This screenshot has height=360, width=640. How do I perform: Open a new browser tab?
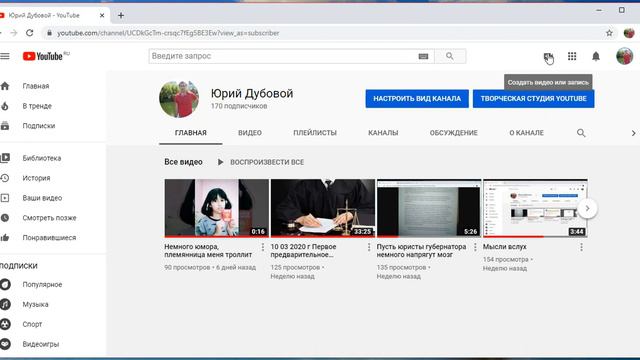click(x=121, y=16)
